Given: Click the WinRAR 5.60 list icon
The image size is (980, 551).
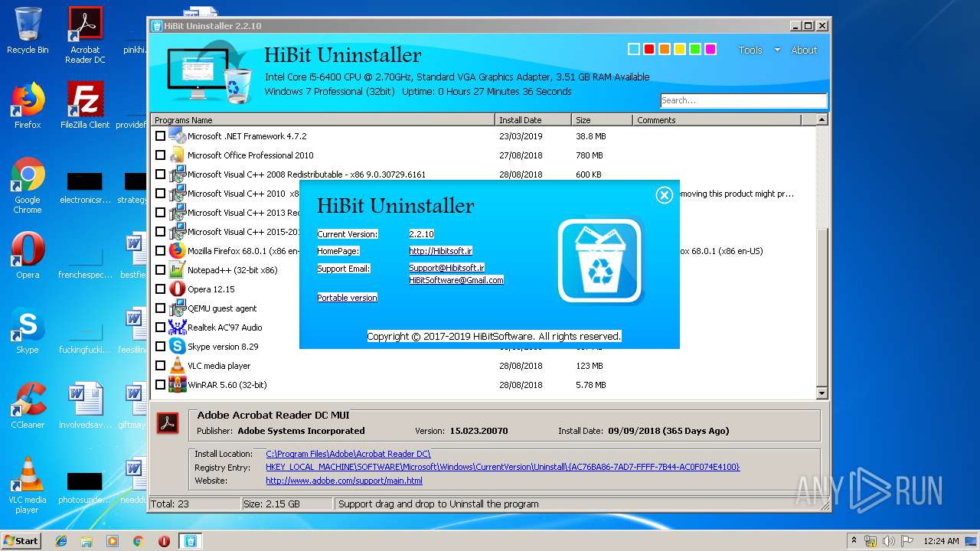Looking at the screenshot, I should (x=178, y=384).
